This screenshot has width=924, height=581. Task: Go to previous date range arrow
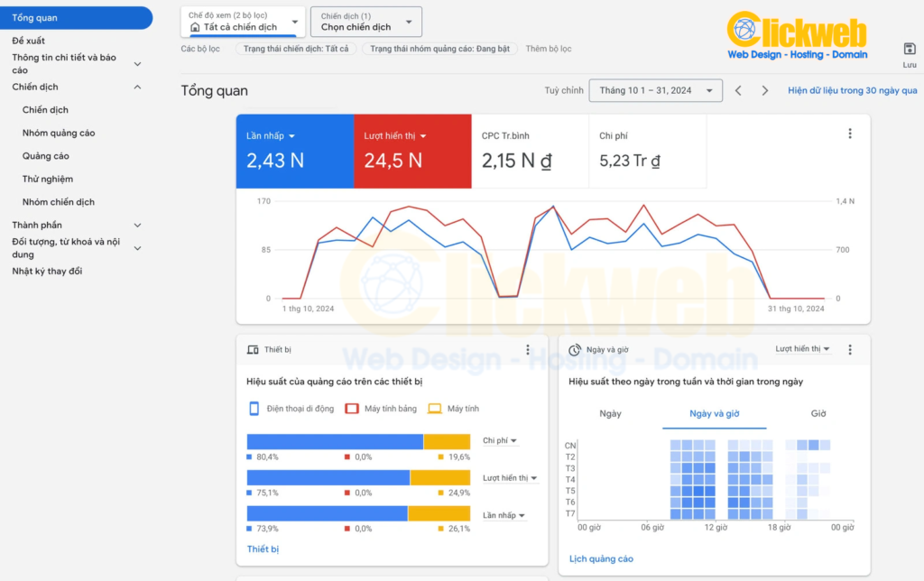738,90
